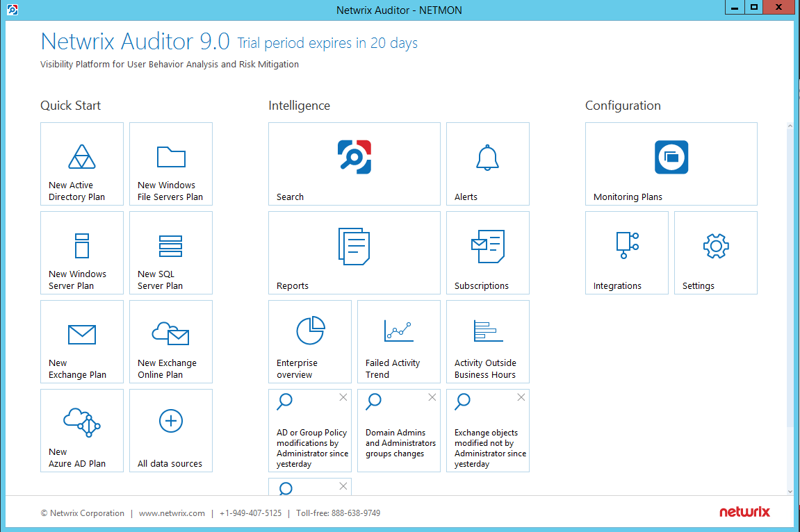
Task: Start a New SQL Server Plan
Action: (x=171, y=253)
